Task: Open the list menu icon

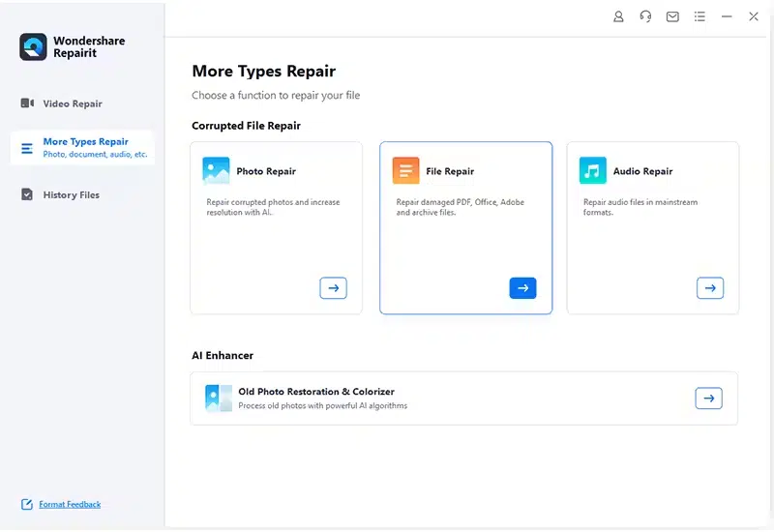Action: point(700,16)
